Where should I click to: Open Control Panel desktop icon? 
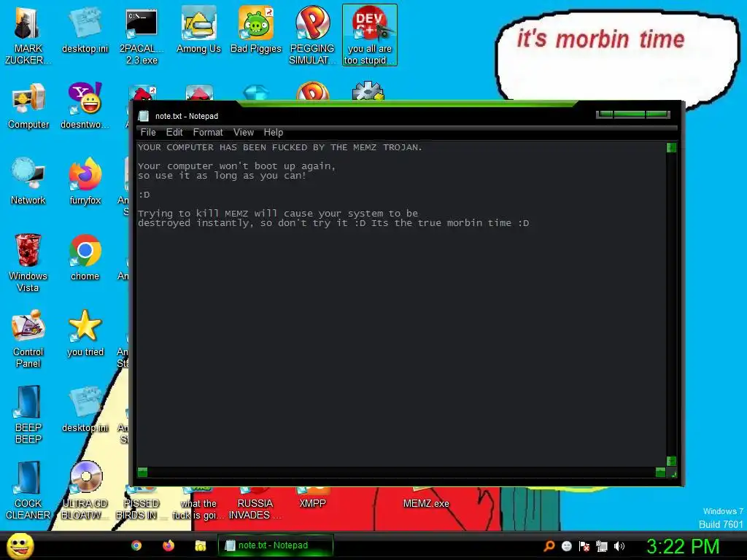(x=28, y=338)
